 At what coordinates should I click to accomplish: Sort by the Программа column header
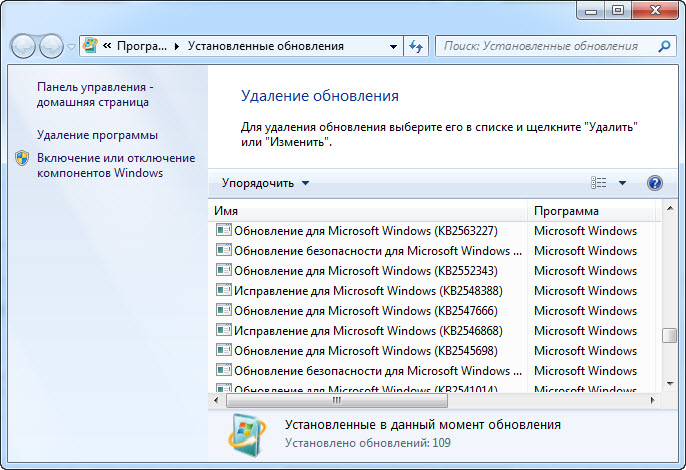590,211
